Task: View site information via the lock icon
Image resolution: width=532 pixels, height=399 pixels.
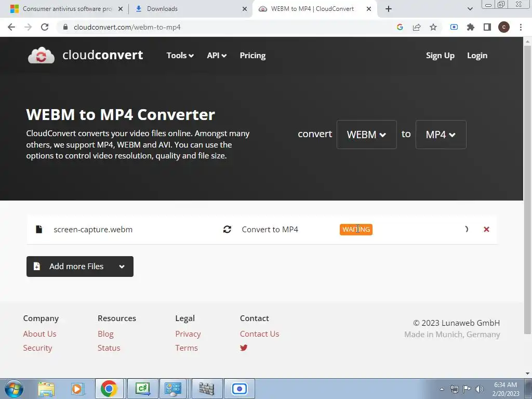Action: [x=65, y=27]
